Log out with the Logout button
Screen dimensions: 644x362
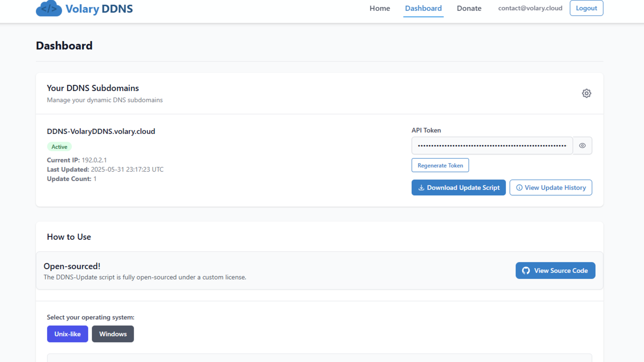(x=586, y=8)
